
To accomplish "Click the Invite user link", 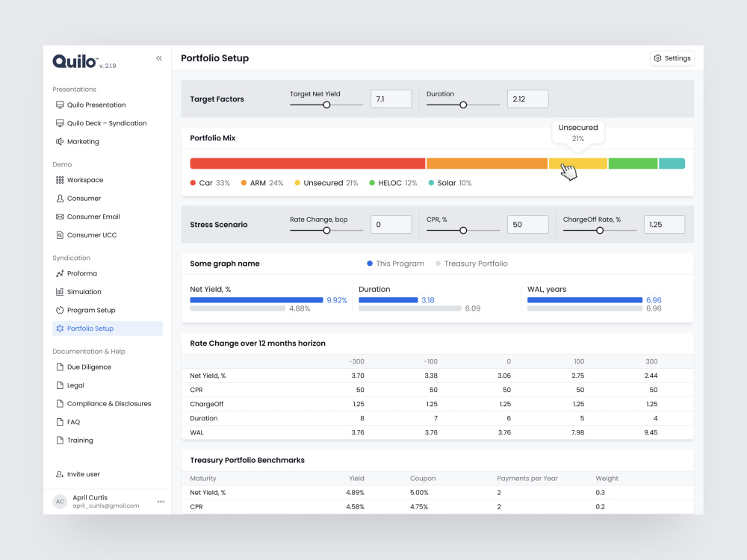I will click(x=84, y=474).
